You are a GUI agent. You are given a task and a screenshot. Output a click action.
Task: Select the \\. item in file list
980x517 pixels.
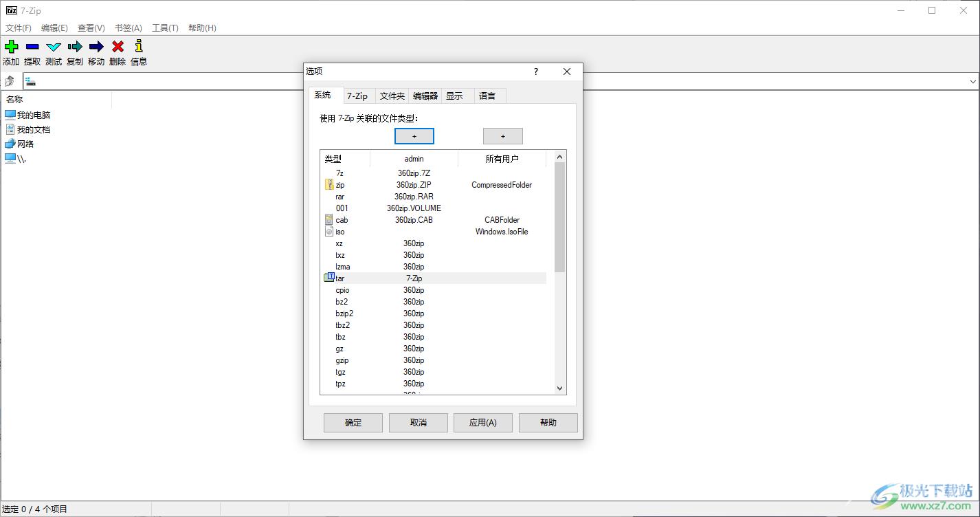[15, 158]
